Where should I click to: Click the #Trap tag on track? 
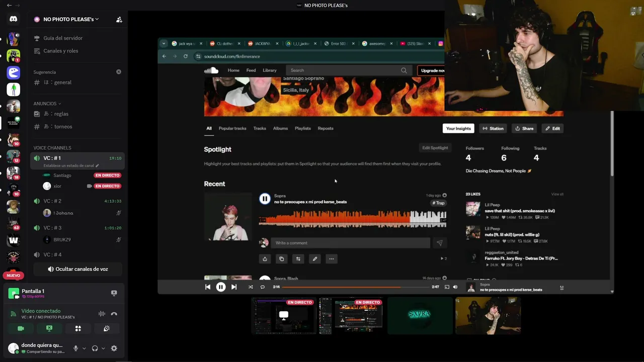(x=439, y=203)
